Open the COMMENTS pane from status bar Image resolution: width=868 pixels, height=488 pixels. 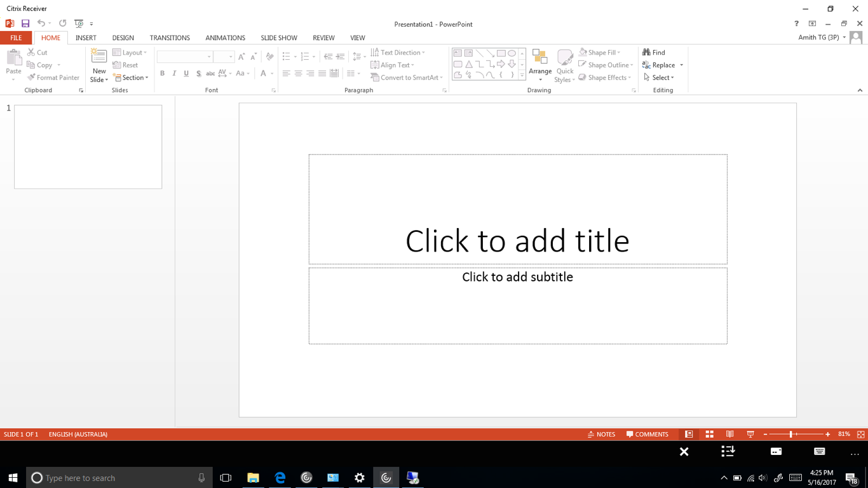coord(648,434)
